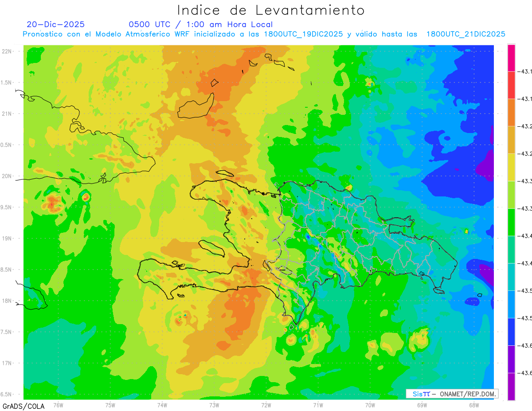Viewport: 532px width, 411px height.
Task: Click the magenta swatch in the color legend
Action: pos(511,58)
